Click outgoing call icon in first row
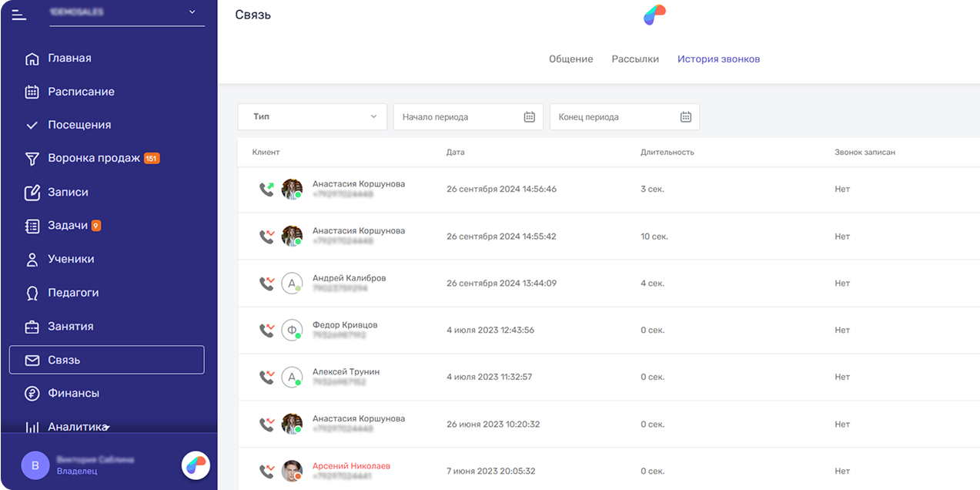 (266, 189)
